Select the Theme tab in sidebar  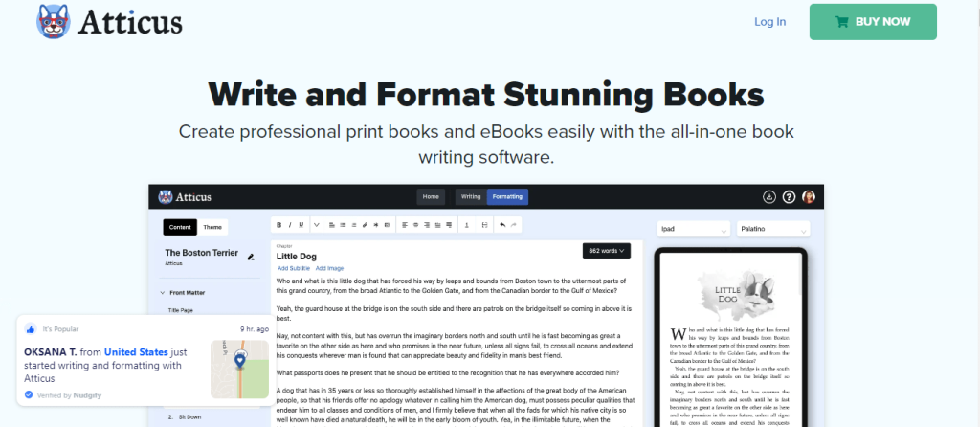click(x=212, y=227)
